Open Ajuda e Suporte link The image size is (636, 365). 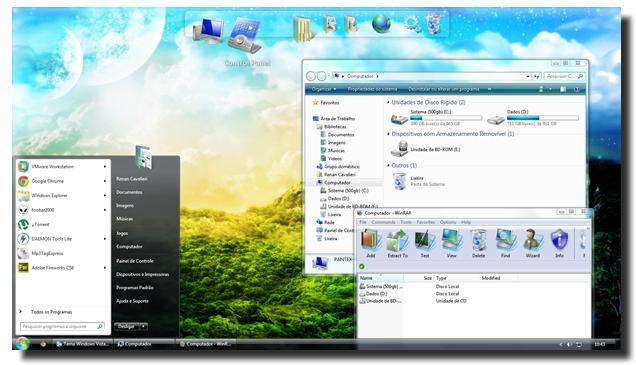point(132,301)
